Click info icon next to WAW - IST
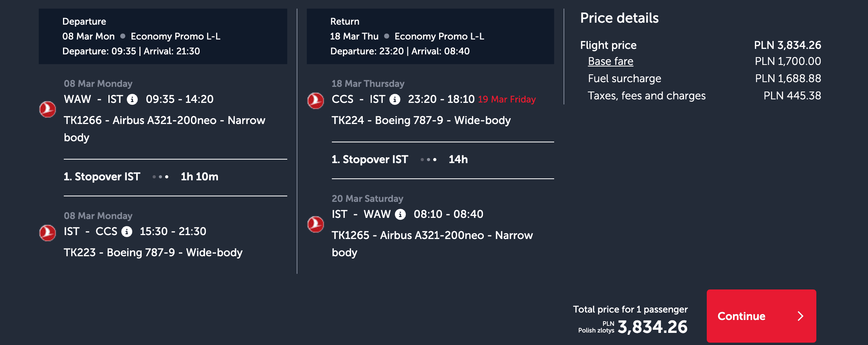Screen dimensions: 868x345 (132, 99)
